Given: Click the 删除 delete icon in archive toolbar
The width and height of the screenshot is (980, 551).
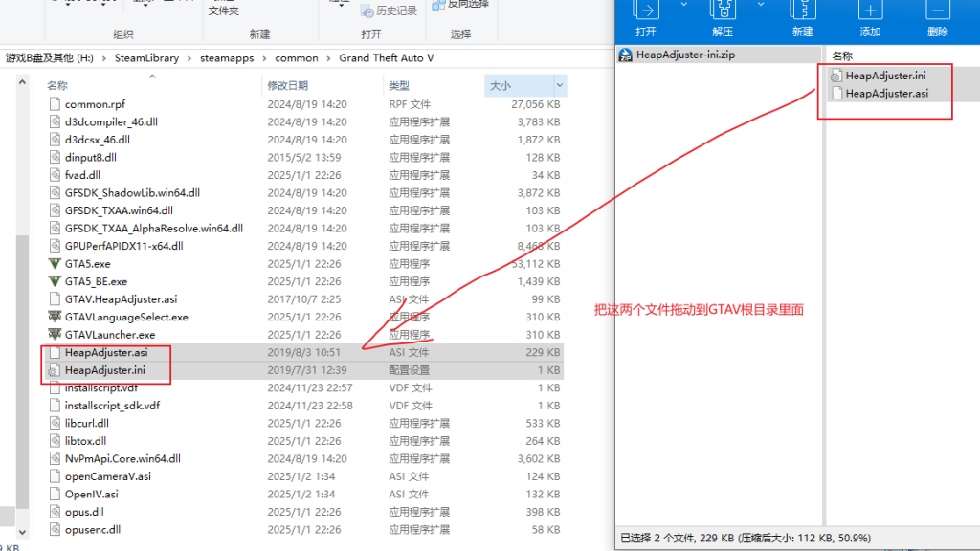Looking at the screenshot, I should [x=938, y=10].
